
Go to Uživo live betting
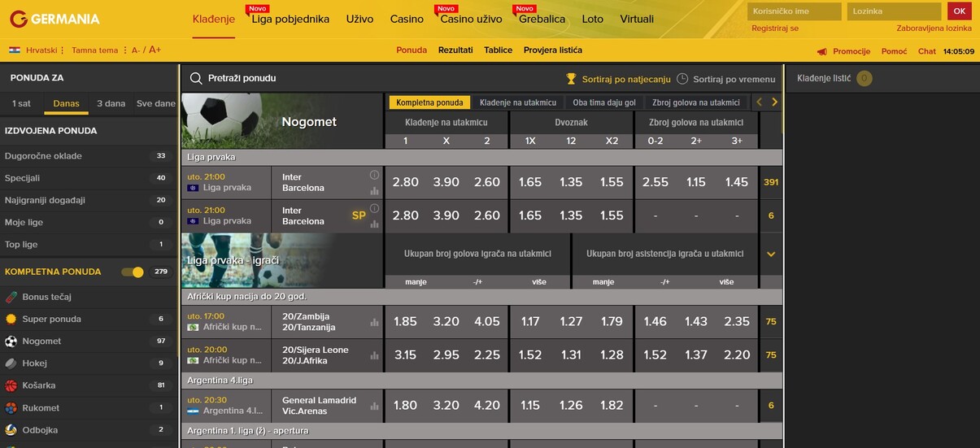[360, 19]
